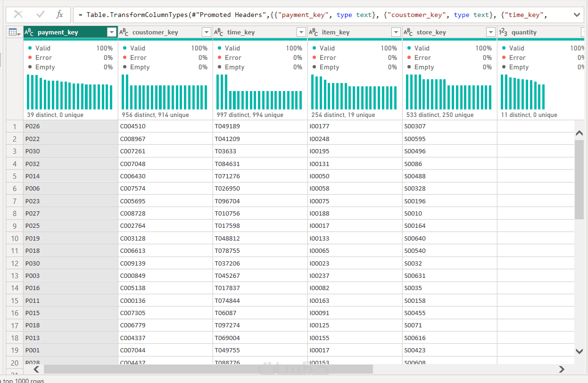Open the store_key column filter dropdown

491,32
